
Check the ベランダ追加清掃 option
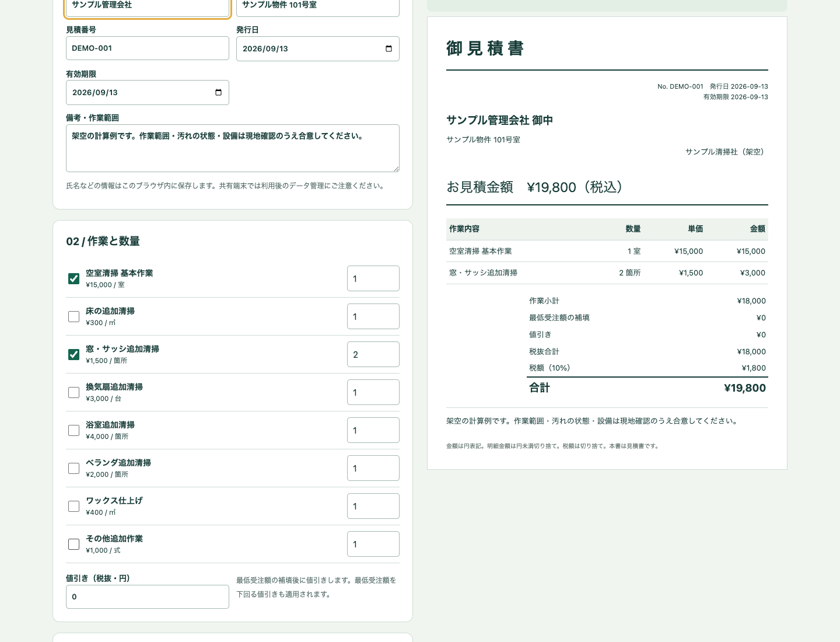(73, 468)
